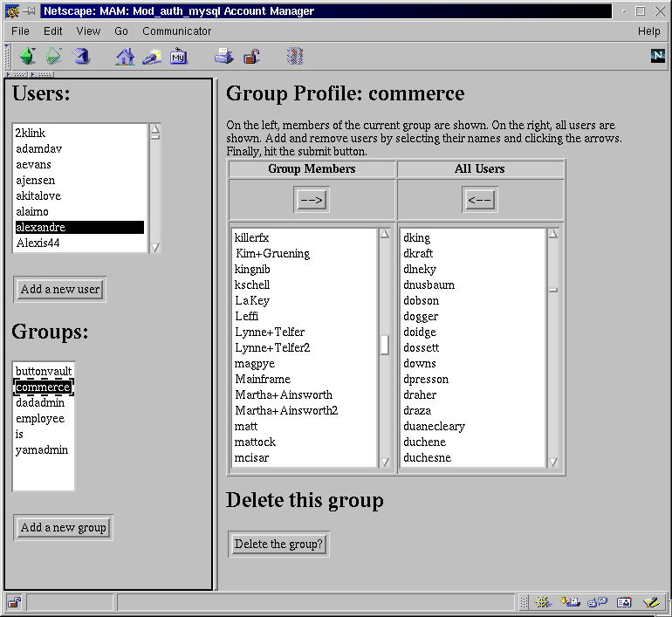Collapse the second toolbar handle arrow

click(x=42, y=74)
